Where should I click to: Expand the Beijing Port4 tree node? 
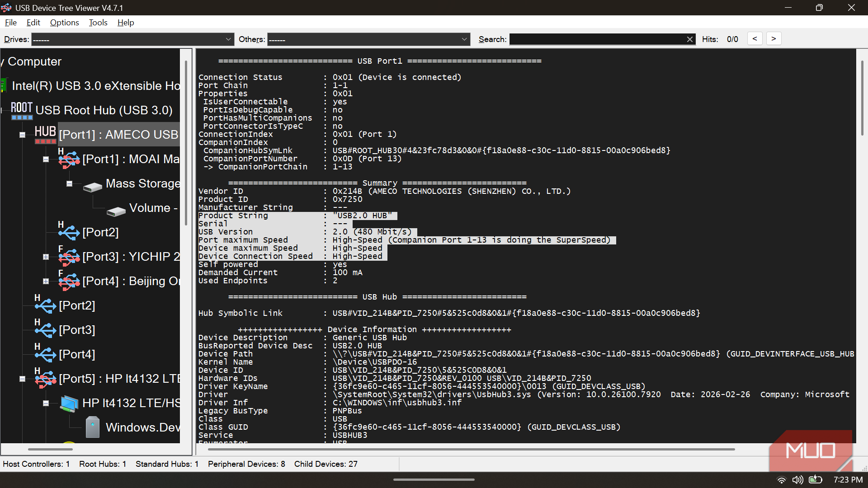click(46, 281)
